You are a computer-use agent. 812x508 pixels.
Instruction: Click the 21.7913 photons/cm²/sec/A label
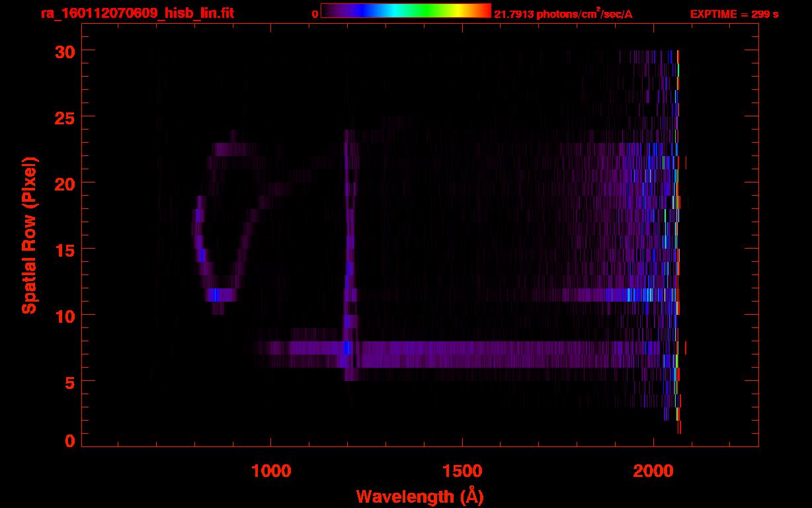coord(563,14)
